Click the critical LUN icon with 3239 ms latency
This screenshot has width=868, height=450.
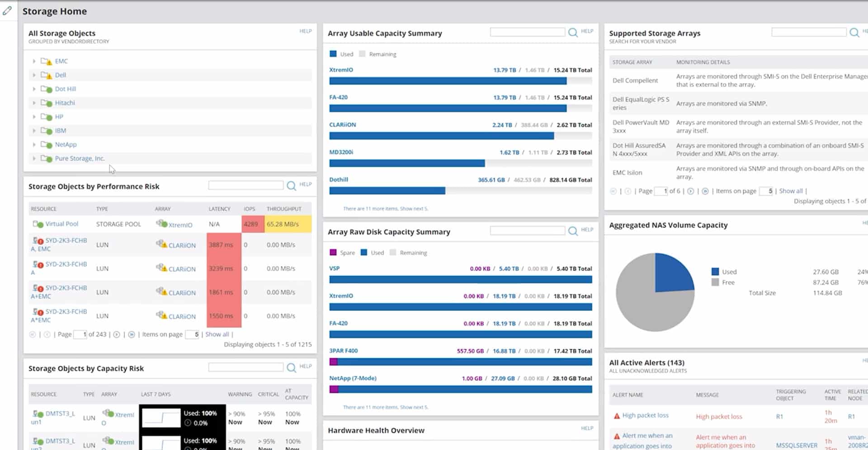(38, 265)
